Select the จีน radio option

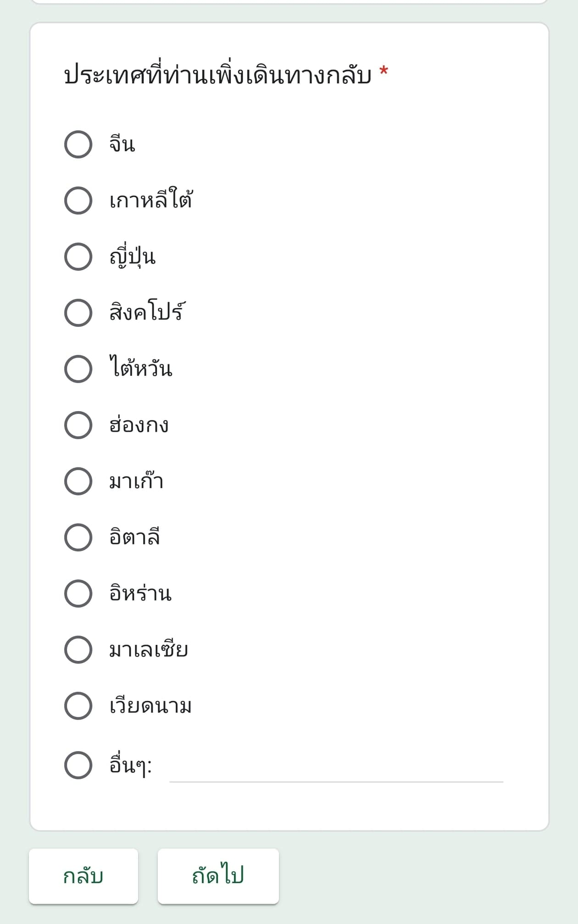coord(78,144)
